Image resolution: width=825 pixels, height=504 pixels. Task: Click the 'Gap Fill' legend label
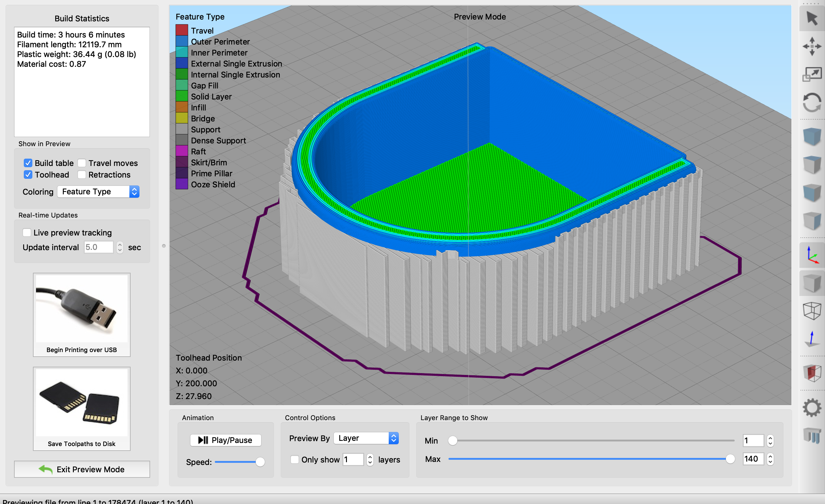click(205, 86)
